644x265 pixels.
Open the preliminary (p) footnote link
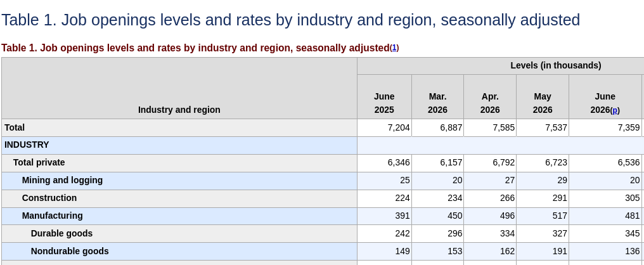point(615,110)
